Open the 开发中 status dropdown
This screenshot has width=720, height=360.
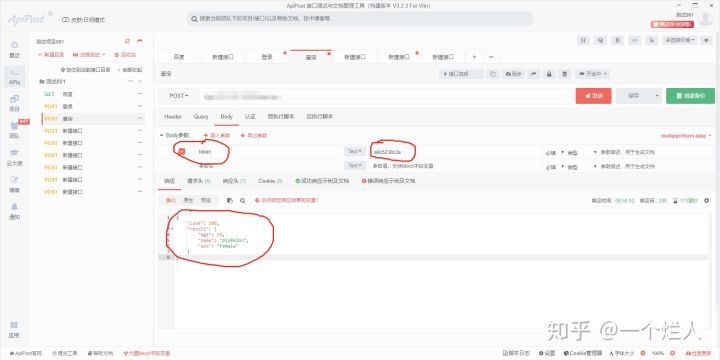point(593,74)
